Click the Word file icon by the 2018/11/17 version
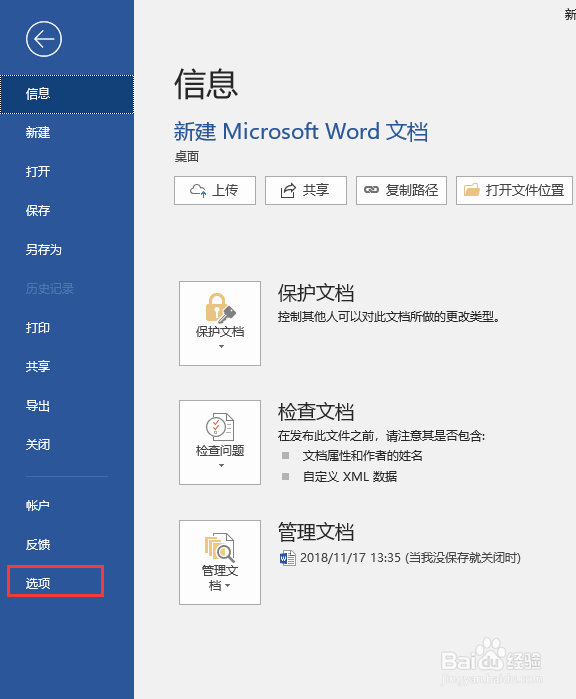 tap(288, 558)
